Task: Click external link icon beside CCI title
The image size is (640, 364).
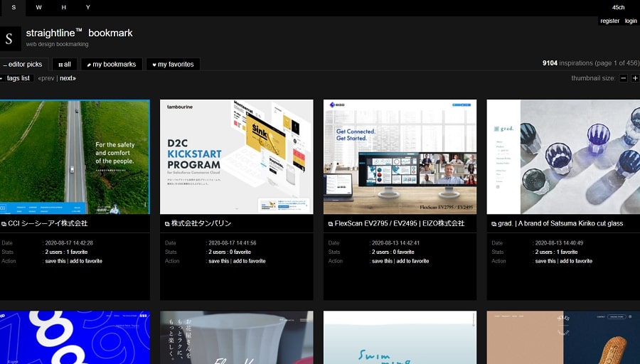Action: point(4,224)
